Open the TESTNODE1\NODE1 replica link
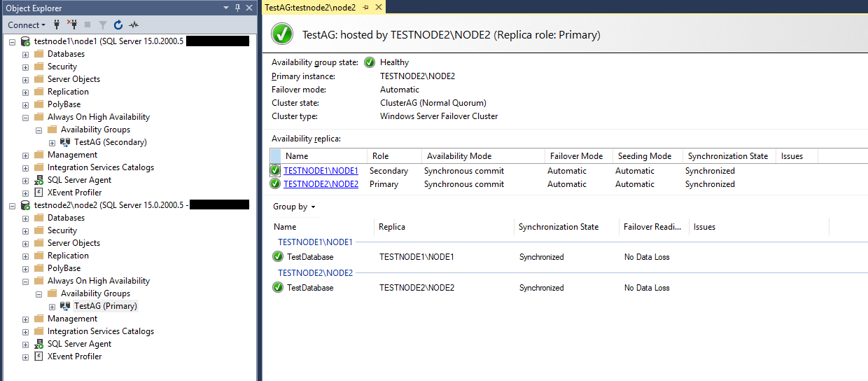Screen dimensions: 868x381 [321, 171]
